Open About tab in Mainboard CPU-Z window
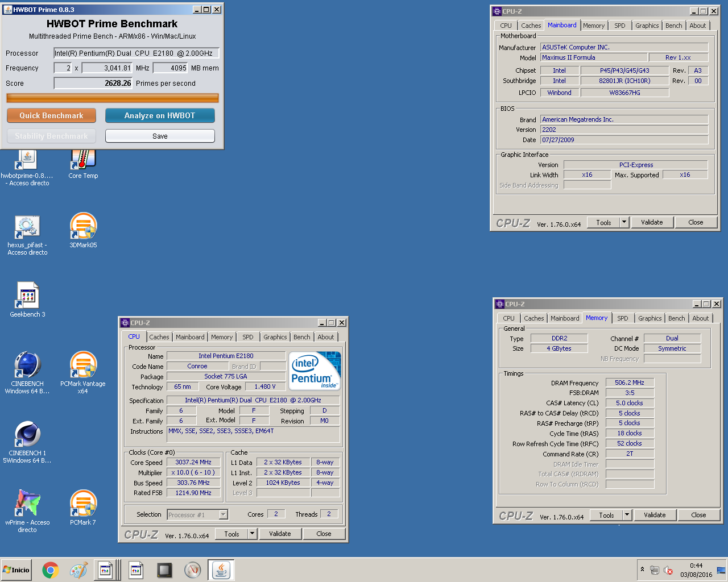The height and width of the screenshot is (582, 728). [x=698, y=26]
